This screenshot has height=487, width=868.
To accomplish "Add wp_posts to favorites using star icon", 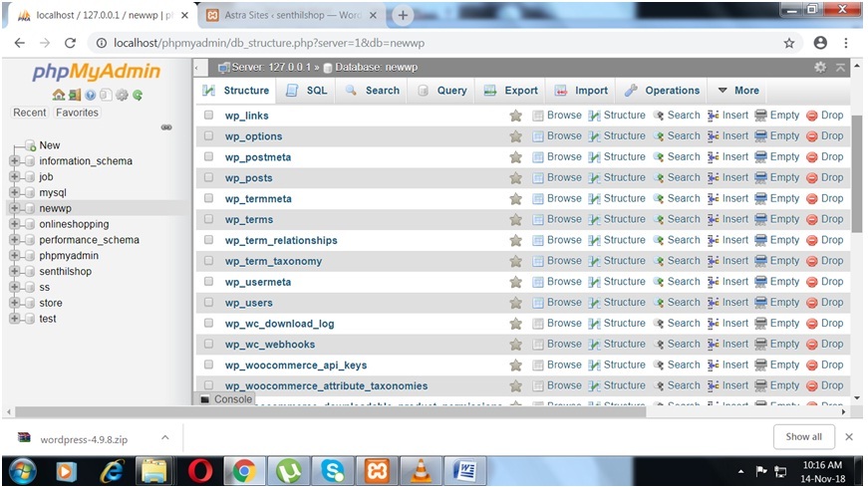I will (x=515, y=178).
